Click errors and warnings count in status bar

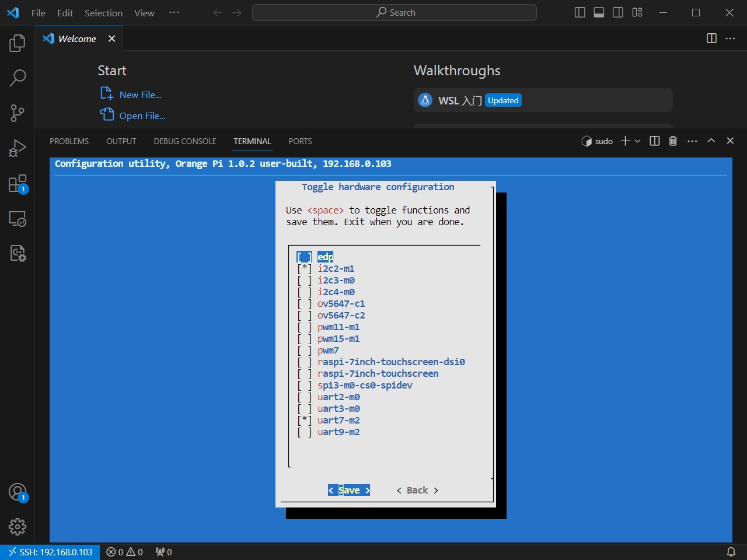124,552
